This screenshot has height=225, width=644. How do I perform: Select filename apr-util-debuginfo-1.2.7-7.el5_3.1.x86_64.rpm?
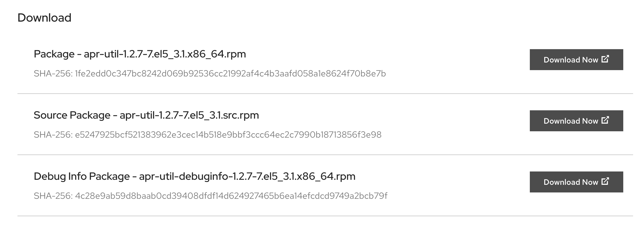point(247,177)
